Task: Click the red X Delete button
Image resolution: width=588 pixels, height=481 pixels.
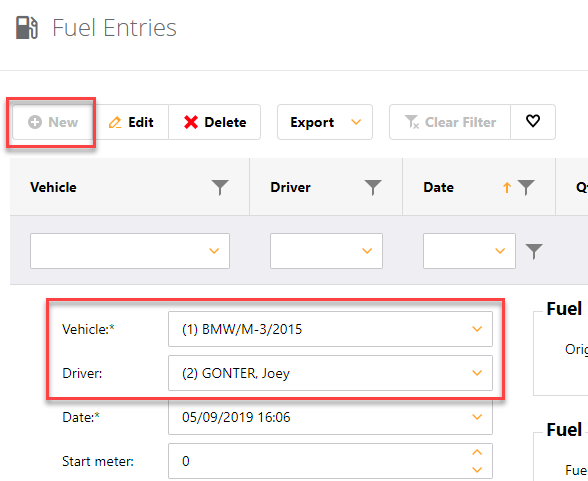Action: pyautogui.click(x=214, y=122)
